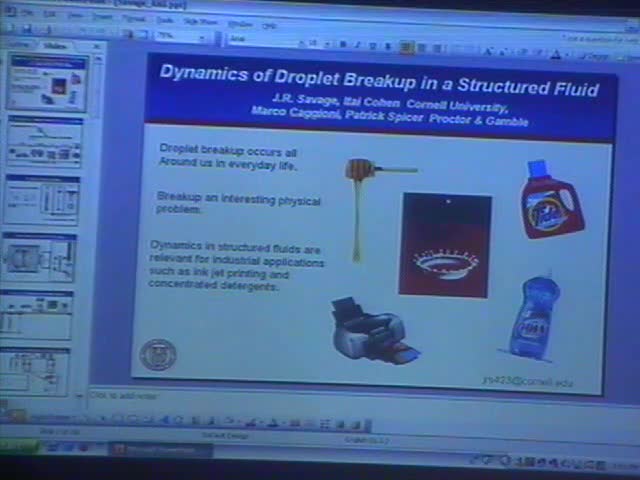Image resolution: width=640 pixels, height=480 pixels.
Task: Open the Zoom percentage dropdown
Action: 202,38
